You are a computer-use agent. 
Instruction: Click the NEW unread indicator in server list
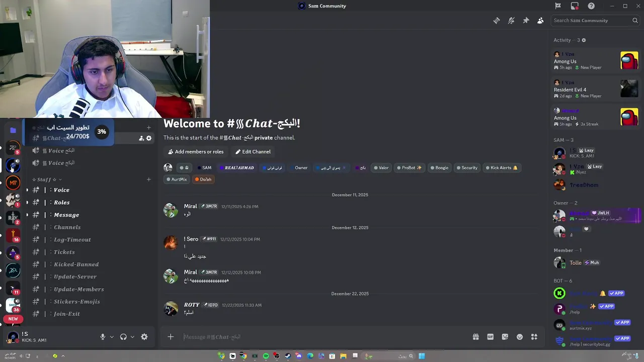(13, 319)
